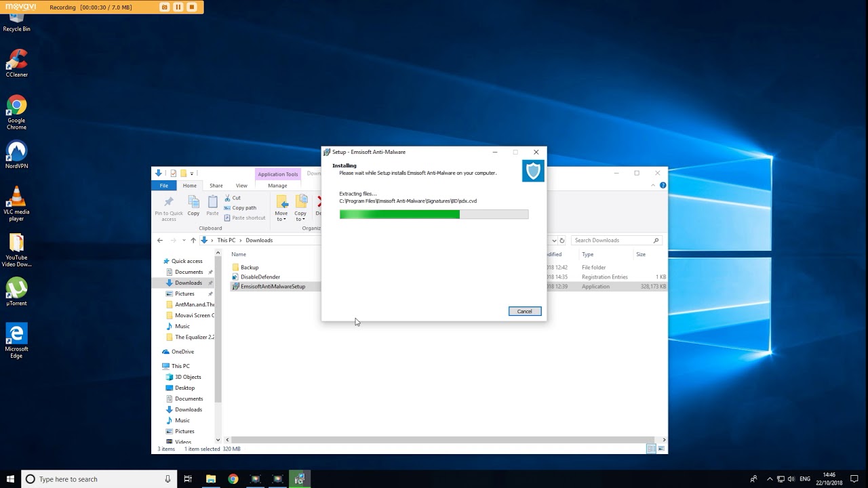868x488 pixels.
Task: Click the taskbar search box
Action: [99, 479]
